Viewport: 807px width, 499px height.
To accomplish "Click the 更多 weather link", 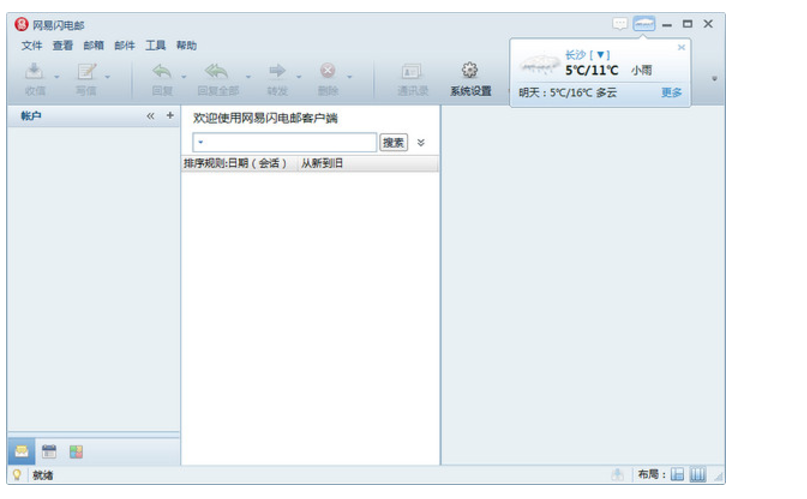I will tap(671, 93).
